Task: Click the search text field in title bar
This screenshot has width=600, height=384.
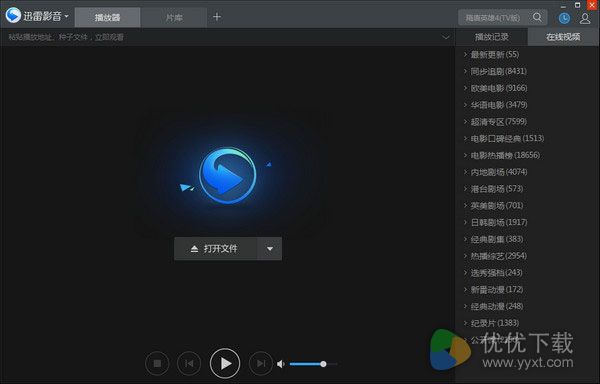Action: tap(493, 18)
